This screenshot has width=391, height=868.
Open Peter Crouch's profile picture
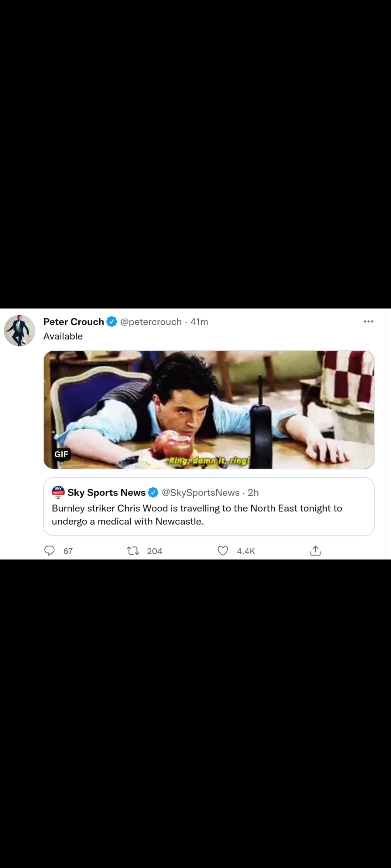[x=20, y=331]
